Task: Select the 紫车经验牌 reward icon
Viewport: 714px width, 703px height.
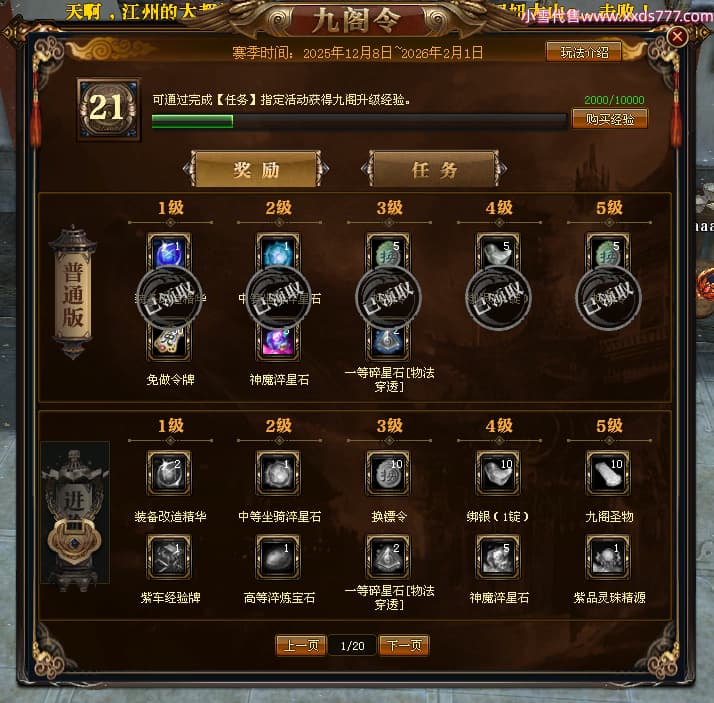Action: click(x=169, y=557)
